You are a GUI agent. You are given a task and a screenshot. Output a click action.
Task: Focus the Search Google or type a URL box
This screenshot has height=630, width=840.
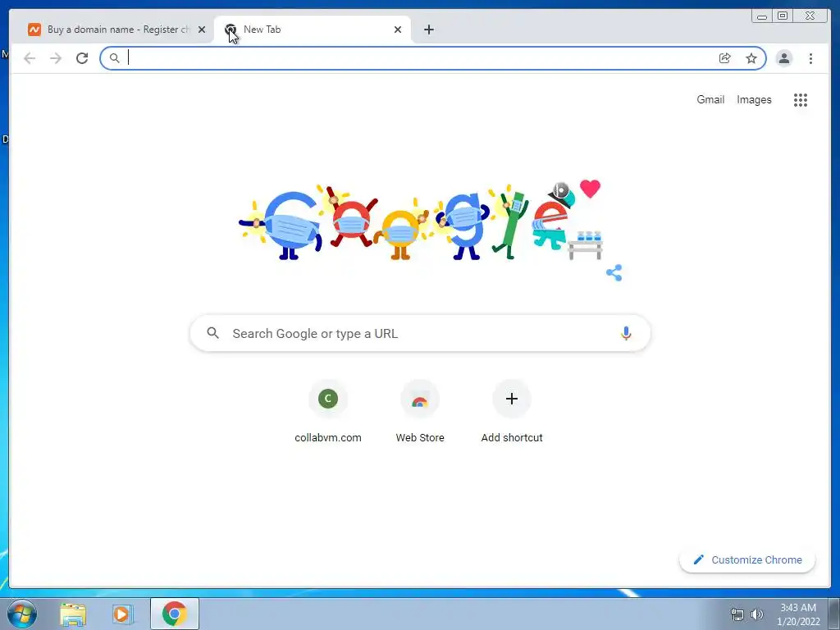pos(420,333)
